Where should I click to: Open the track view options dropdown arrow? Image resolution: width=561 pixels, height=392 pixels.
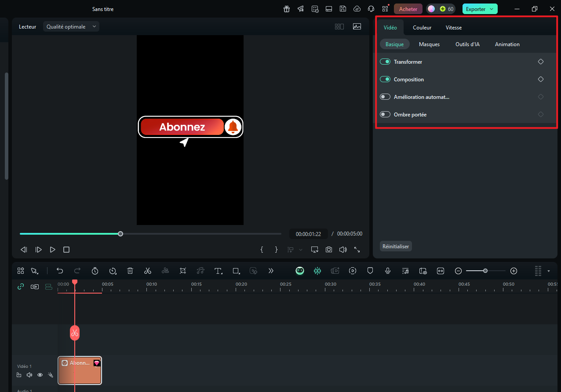pyautogui.click(x=549, y=271)
